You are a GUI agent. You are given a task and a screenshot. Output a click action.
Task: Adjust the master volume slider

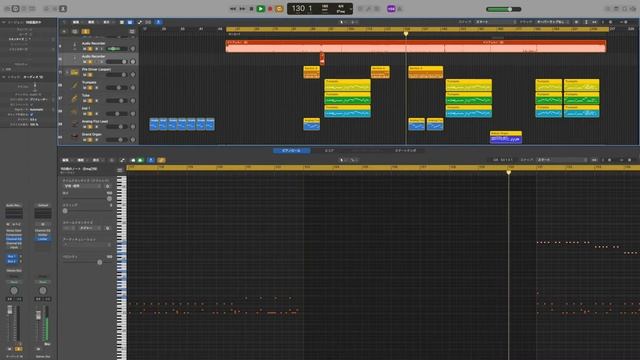[504, 9]
